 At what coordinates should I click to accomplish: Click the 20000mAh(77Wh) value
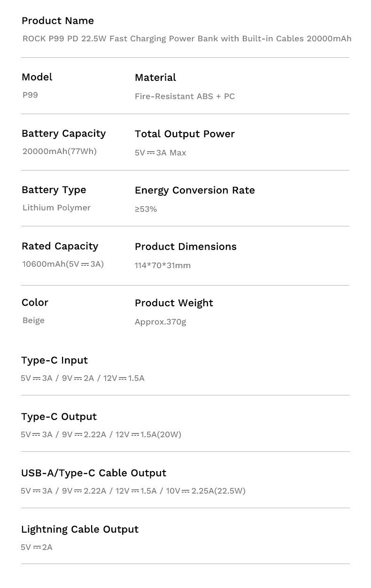tap(60, 151)
